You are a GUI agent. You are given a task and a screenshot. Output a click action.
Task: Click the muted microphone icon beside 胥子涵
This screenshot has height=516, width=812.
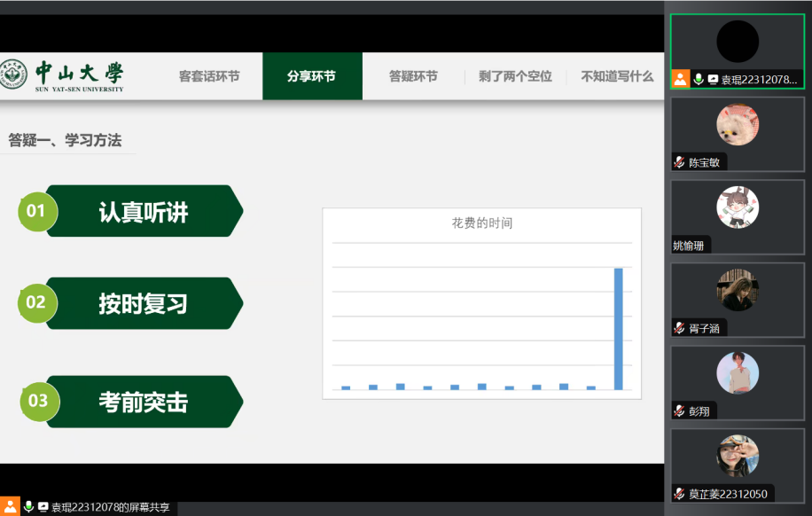click(x=679, y=328)
